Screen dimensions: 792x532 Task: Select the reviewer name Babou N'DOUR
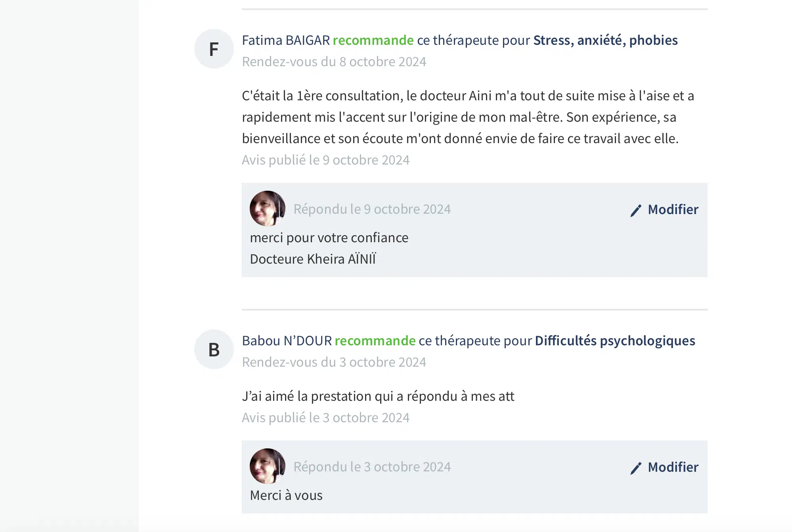click(x=287, y=341)
